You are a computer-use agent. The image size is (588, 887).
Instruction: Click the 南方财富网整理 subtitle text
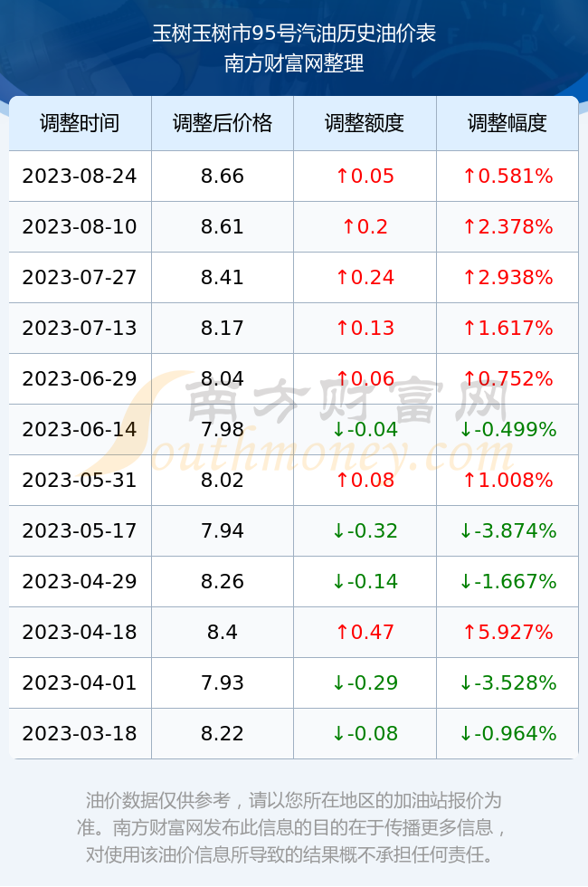point(294,62)
